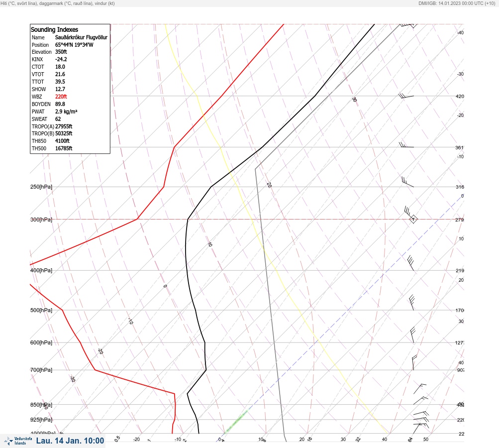Click the PWAT value 2.9 kg/m²
This screenshot has width=499, height=448.
tap(66, 112)
